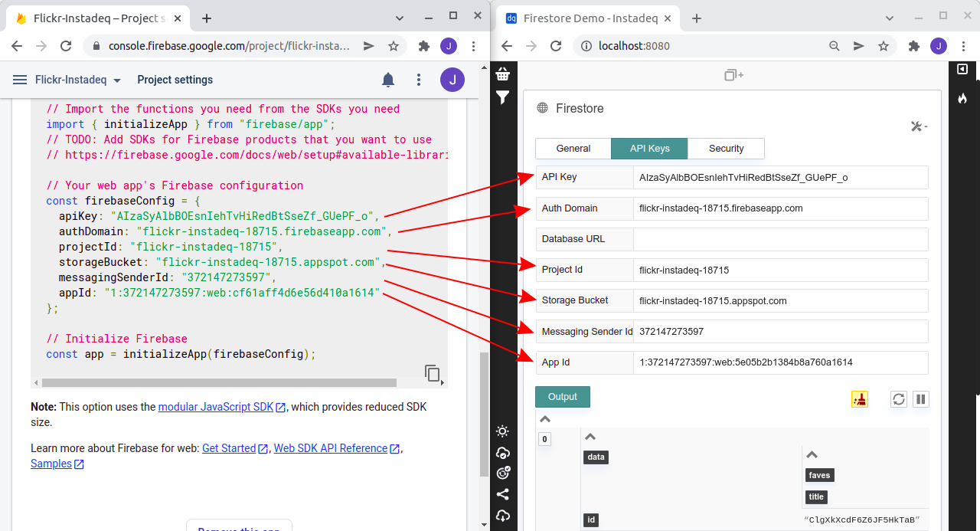Open the Firebase account avatar J
Image resolution: width=980 pixels, height=531 pixels.
[452, 80]
